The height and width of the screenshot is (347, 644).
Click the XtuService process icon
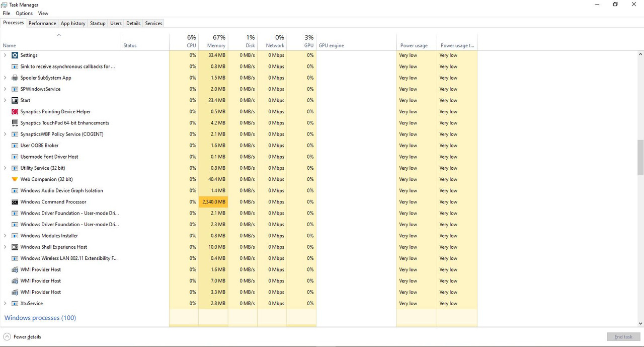pyautogui.click(x=15, y=304)
